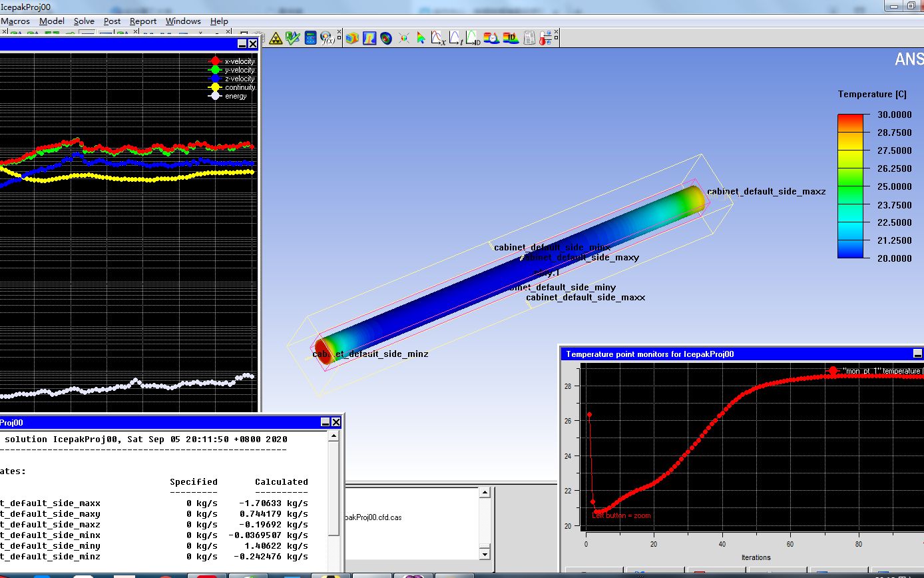Click the cabinet_default_side_maxx model label
Viewport: 924px width, 578px height.
[x=586, y=298]
